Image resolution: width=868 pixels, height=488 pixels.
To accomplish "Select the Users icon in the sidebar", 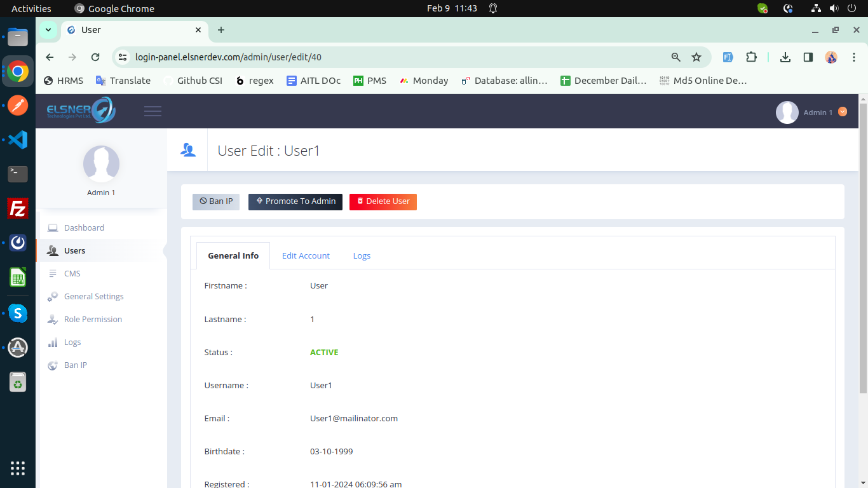I will (52, 250).
